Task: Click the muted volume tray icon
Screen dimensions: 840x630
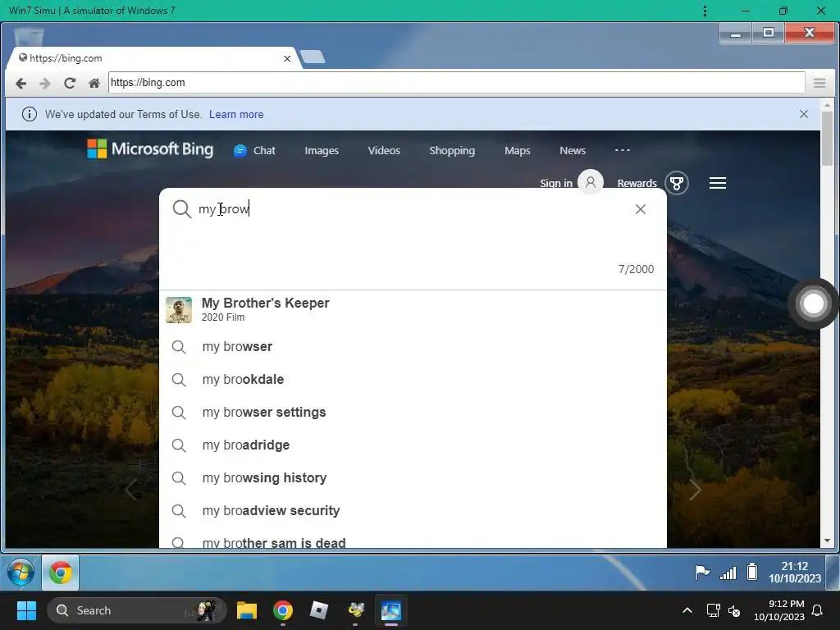Action: (734, 610)
